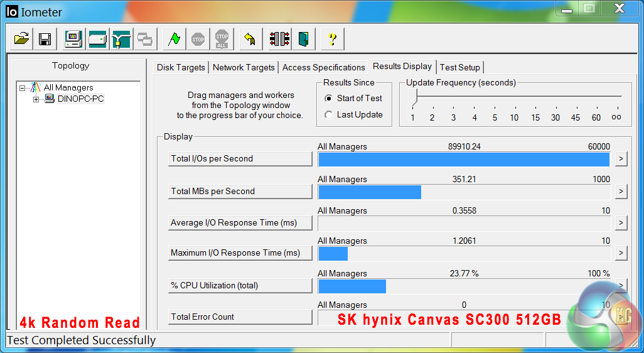Switch to the Network Targets tab
Image resolution: width=644 pixels, height=353 pixels.
[x=244, y=67]
